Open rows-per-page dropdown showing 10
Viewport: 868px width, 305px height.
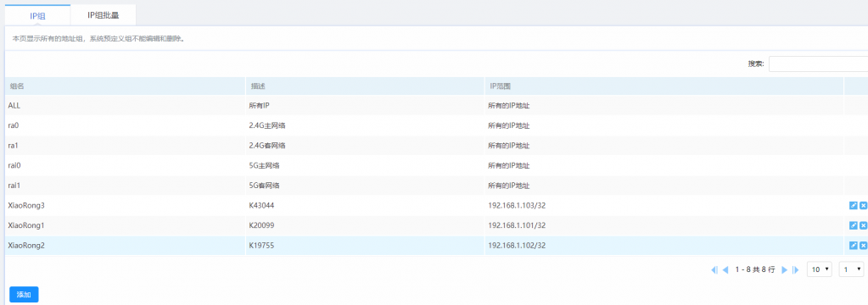(x=820, y=269)
